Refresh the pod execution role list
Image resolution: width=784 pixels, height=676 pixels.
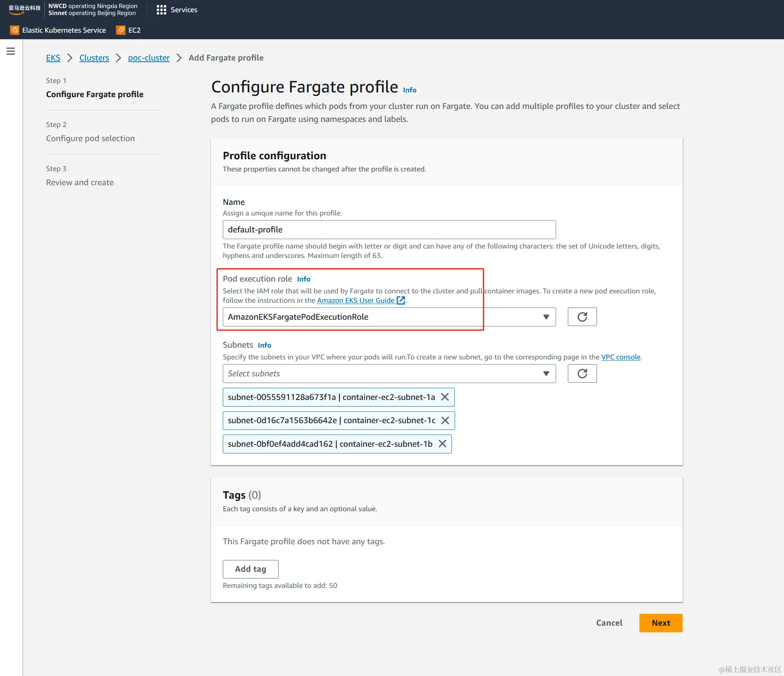click(582, 317)
